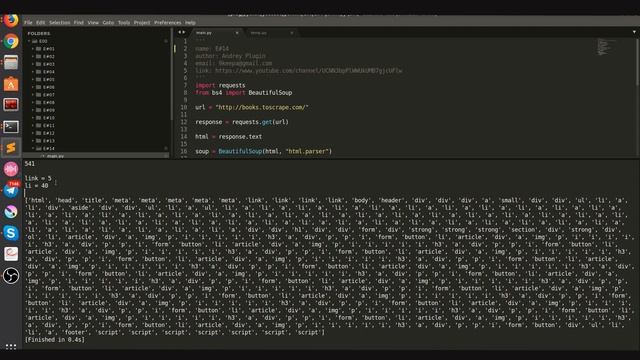Click the '541' output value
Image resolution: width=640 pixels, height=360 pixels.
(x=29, y=164)
